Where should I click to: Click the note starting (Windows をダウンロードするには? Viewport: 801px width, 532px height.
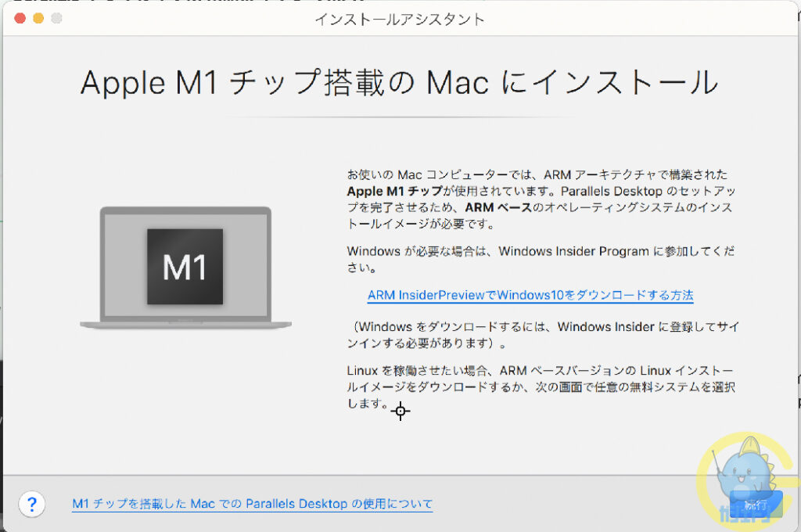tap(543, 335)
